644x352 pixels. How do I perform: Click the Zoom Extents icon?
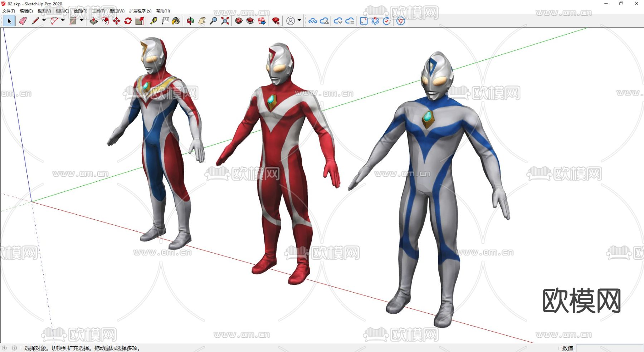225,21
